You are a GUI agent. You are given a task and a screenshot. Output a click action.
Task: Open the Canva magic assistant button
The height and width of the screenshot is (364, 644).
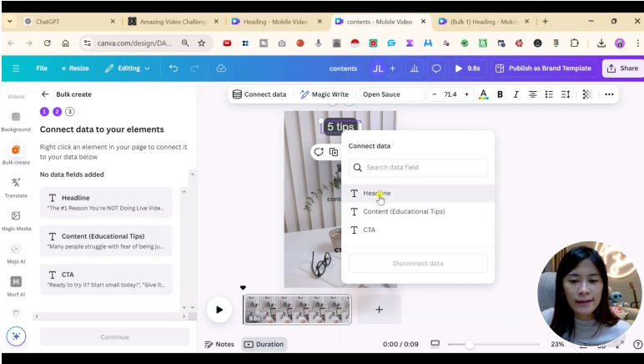(x=16, y=336)
